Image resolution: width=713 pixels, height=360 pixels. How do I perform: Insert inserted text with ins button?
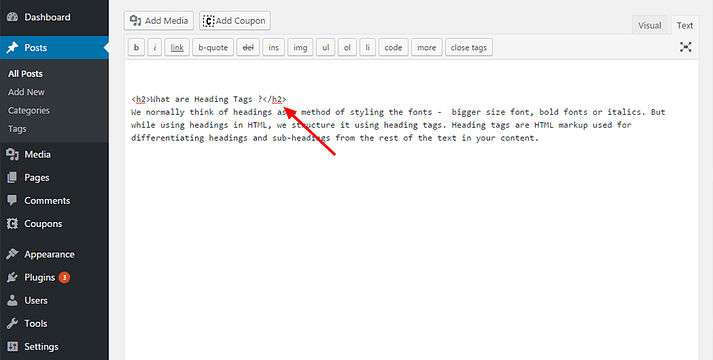(273, 47)
